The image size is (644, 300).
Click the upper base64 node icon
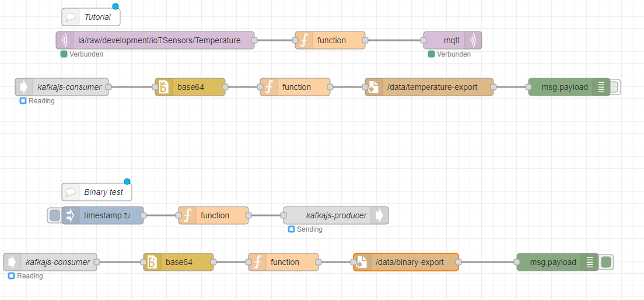[x=164, y=87]
